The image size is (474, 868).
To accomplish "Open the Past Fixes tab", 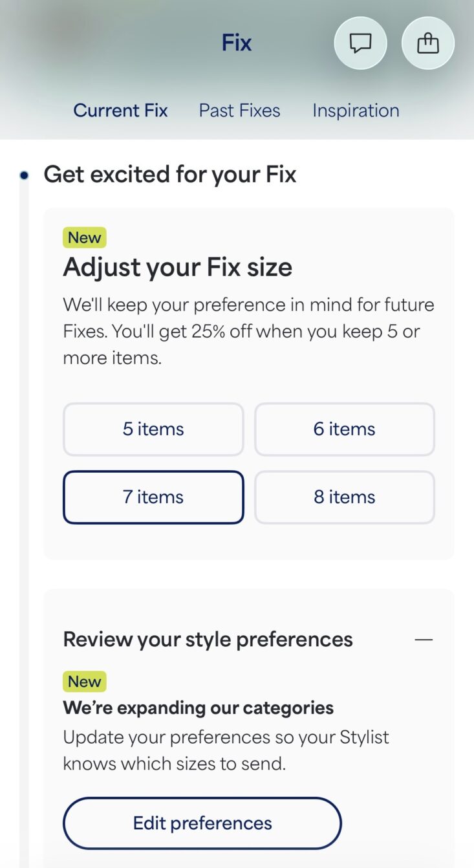I will point(239,111).
